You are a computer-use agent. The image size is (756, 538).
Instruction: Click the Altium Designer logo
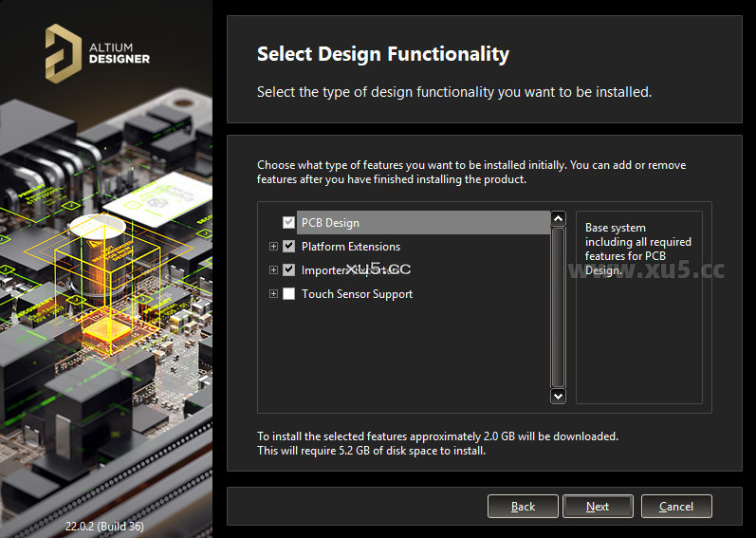pyautogui.click(x=97, y=53)
